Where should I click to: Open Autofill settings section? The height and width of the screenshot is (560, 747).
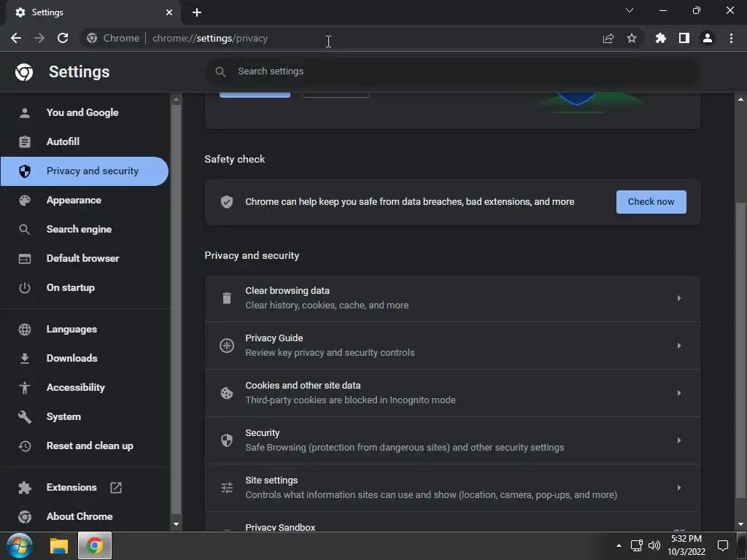(x=85, y=142)
